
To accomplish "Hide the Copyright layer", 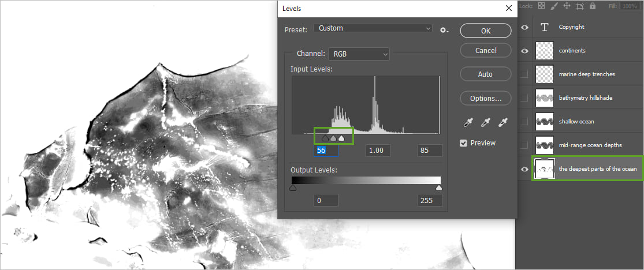I will [x=524, y=28].
